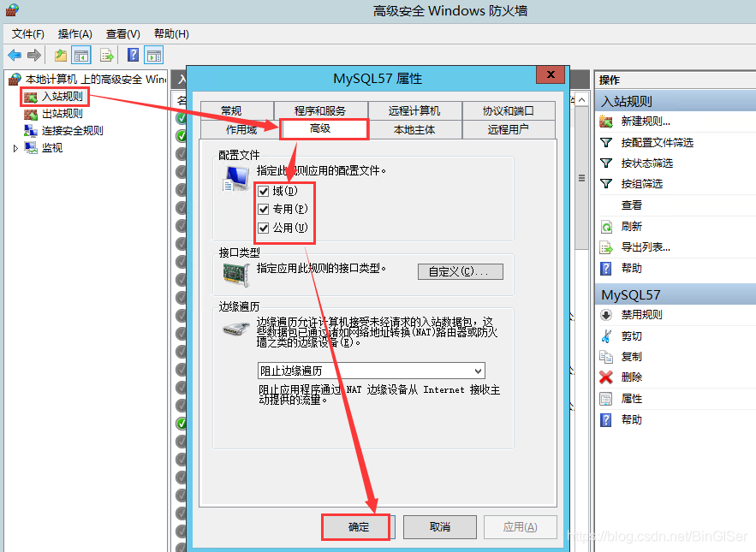Switch to the 程序和服务 tab
Image resolution: width=756 pixels, height=552 pixels.
320,111
